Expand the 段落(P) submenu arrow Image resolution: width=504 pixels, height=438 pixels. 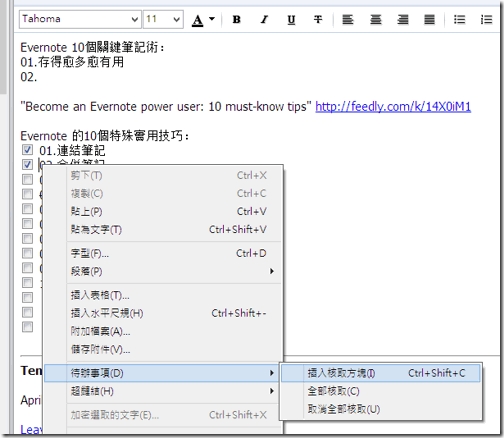[x=272, y=271]
